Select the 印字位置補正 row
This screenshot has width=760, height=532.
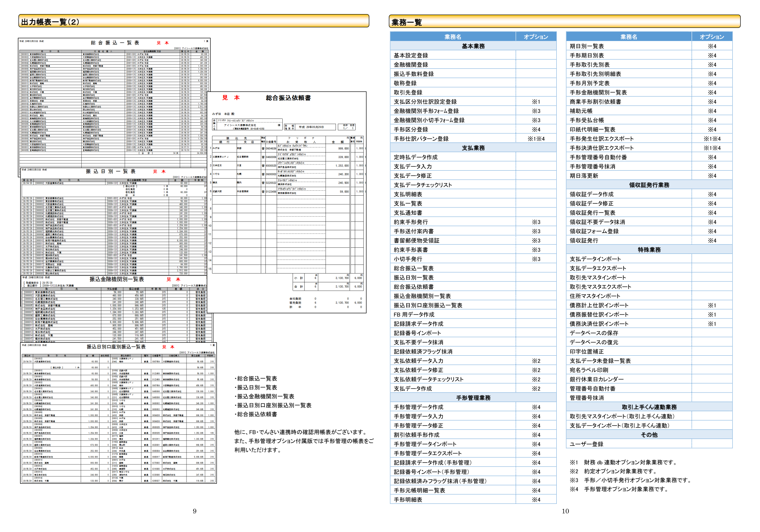click(x=649, y=351)
